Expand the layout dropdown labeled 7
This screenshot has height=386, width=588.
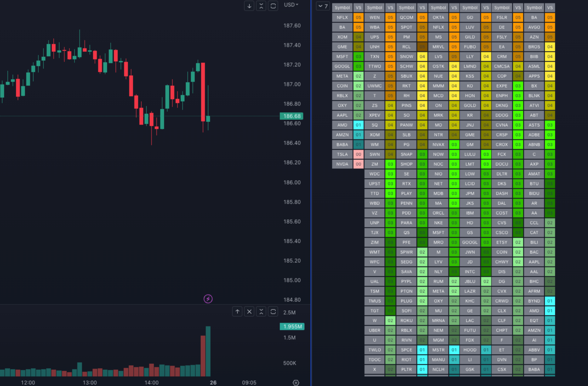tap(323, 6)
